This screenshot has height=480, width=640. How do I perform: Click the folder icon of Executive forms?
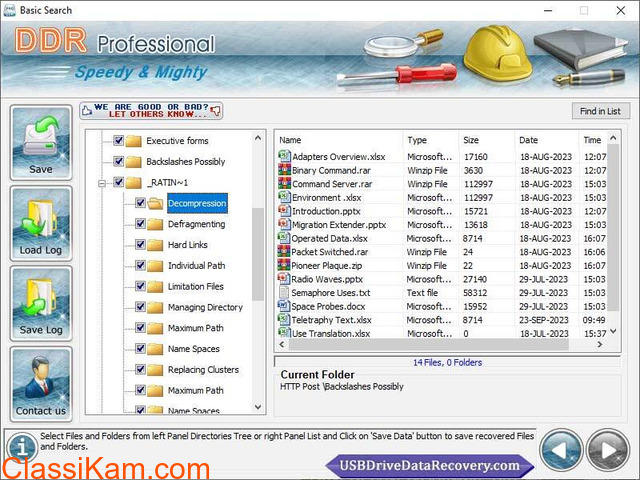[133, 141]
